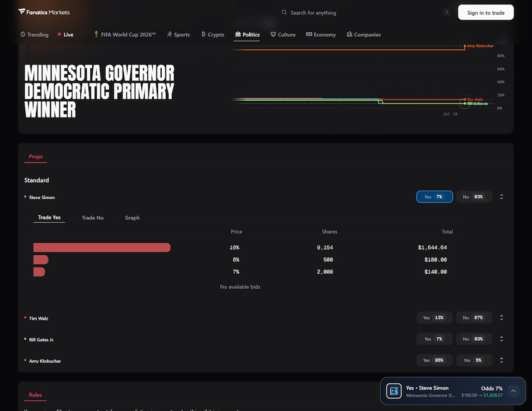This screenshot has width=532, height=411.
Task: Click the slash shortcut badge in search
Action: click(x=447, y=12)
